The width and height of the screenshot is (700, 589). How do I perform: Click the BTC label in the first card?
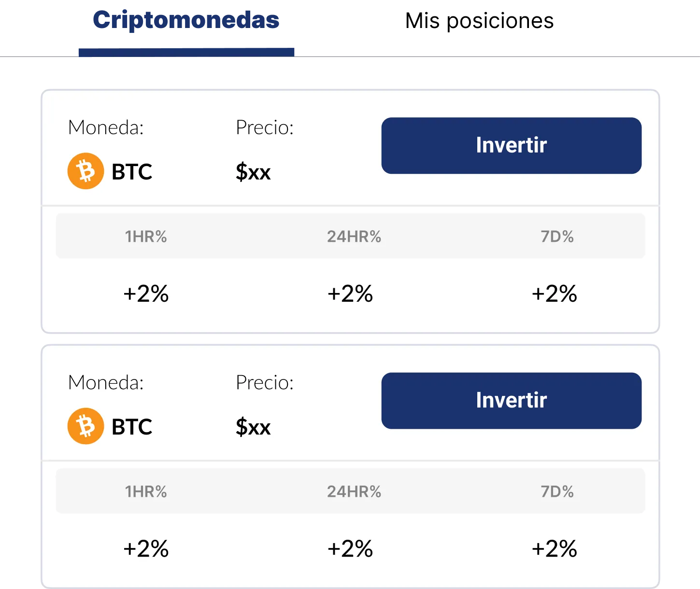tap(132, 172)
